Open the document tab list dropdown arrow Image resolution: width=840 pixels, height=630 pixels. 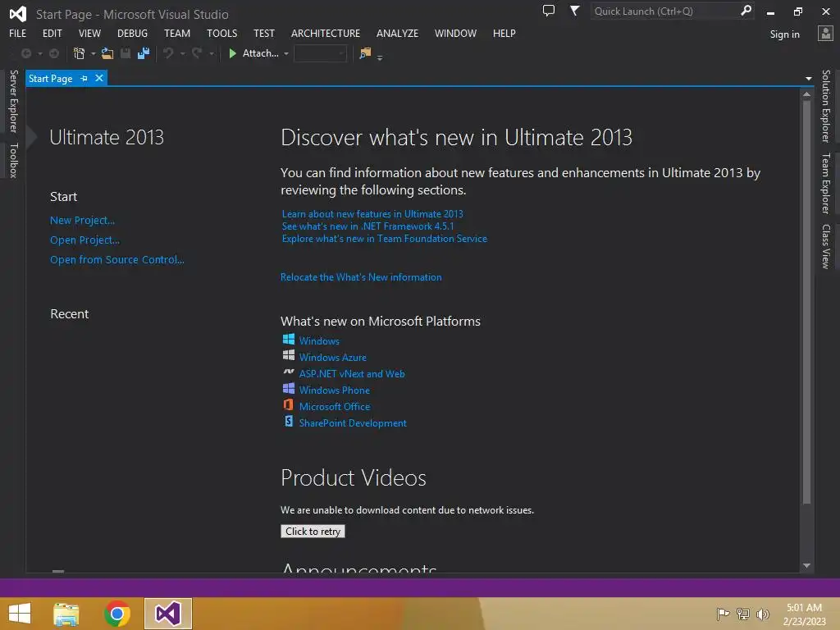point(808,79)
